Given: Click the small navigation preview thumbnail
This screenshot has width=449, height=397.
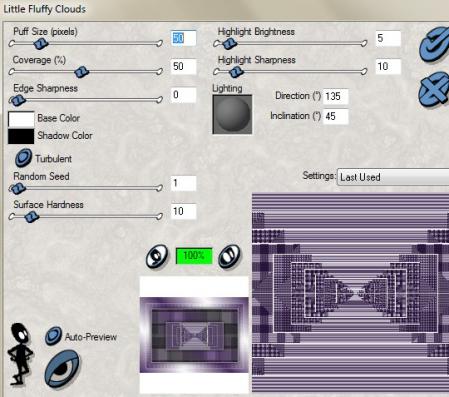Looking at the screenshot, I should click(x=194, y=335).
